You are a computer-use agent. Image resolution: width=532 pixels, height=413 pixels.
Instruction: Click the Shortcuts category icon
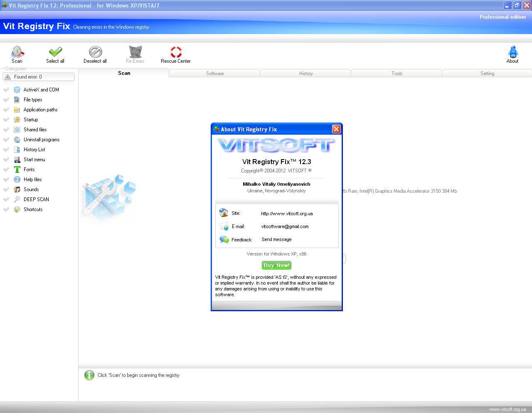pyautogui.click(x=17, y=209)
